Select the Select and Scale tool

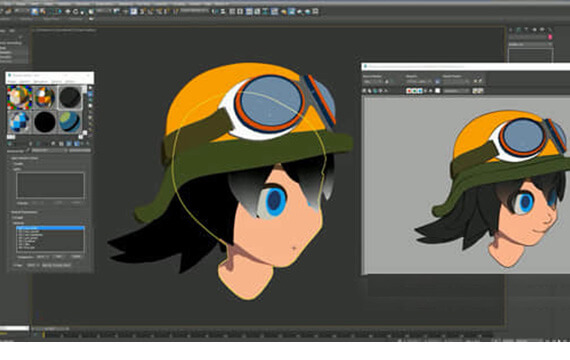coord(82,11)
